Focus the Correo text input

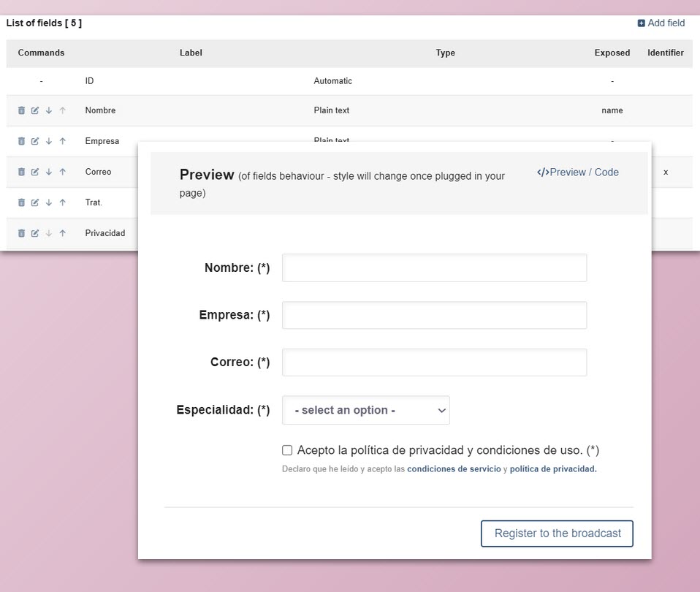pos(434,363)
